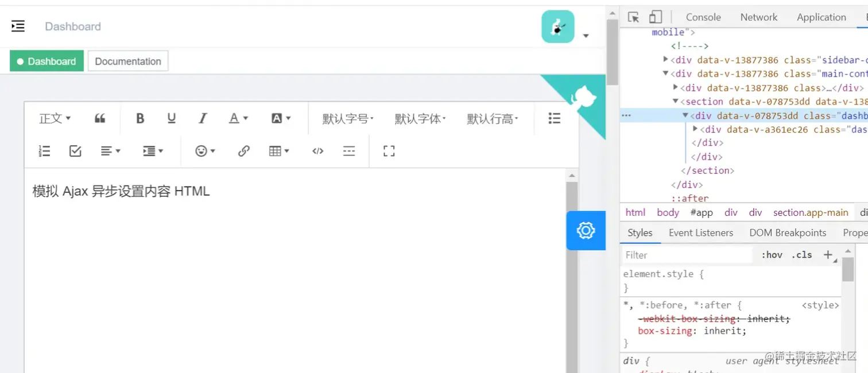Open the 默认行高 line height dropdown
The width and height of the screenshot is (868, 373).
493,119
